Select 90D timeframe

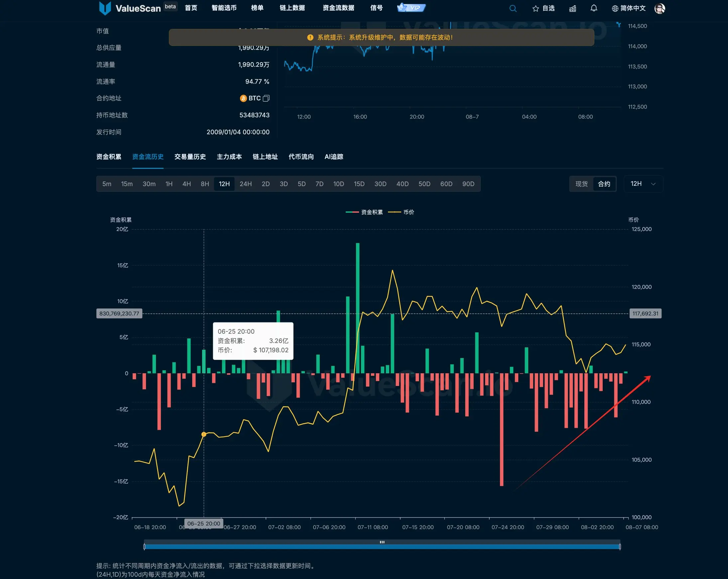click(x=468, y=184)
